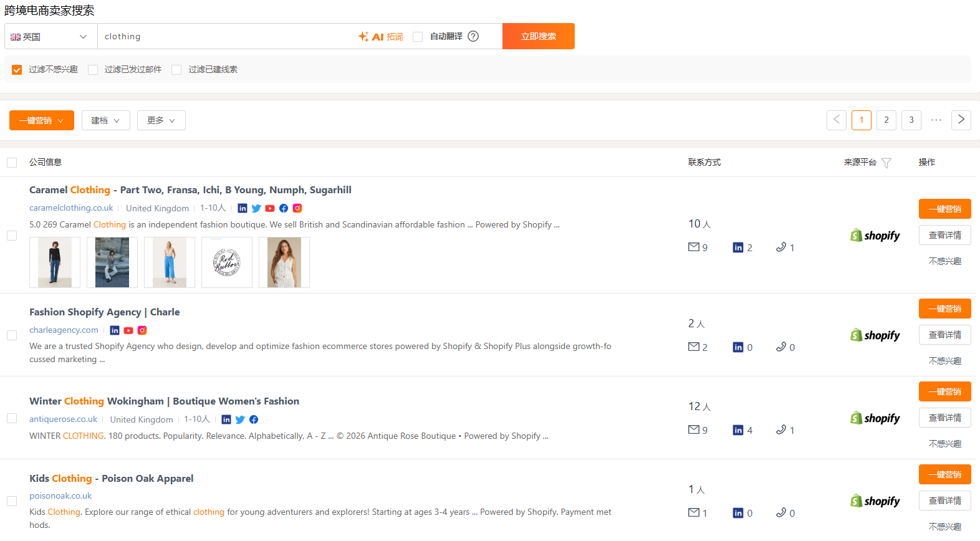Open Caramel Clothing LinkedIn icon
The width and height of the screenshot is (980, 541).
pos(243,208)
